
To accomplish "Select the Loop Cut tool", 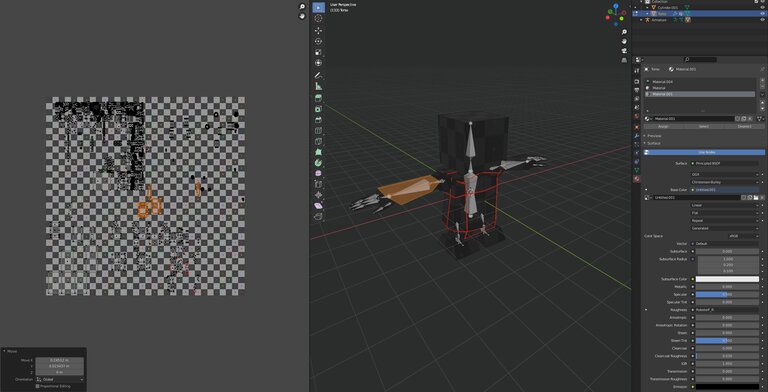I will click(x=318, y=131).
